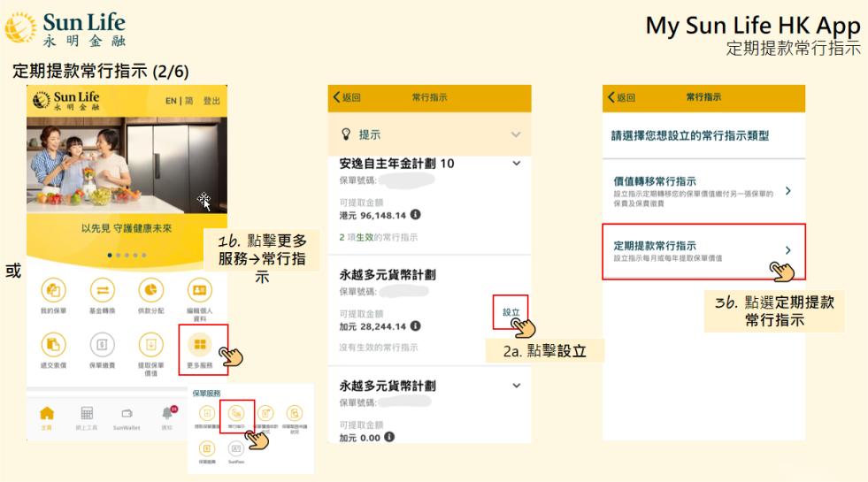Screen dimensions: 868x482
Task: Tap the 基金轉換 fund switching icon
Action: [103, 291]
